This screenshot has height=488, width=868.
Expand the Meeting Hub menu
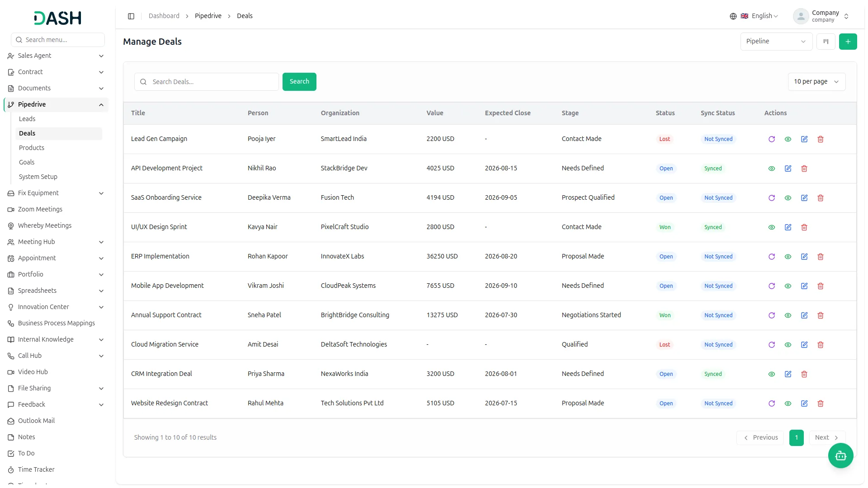coord(56,242)
